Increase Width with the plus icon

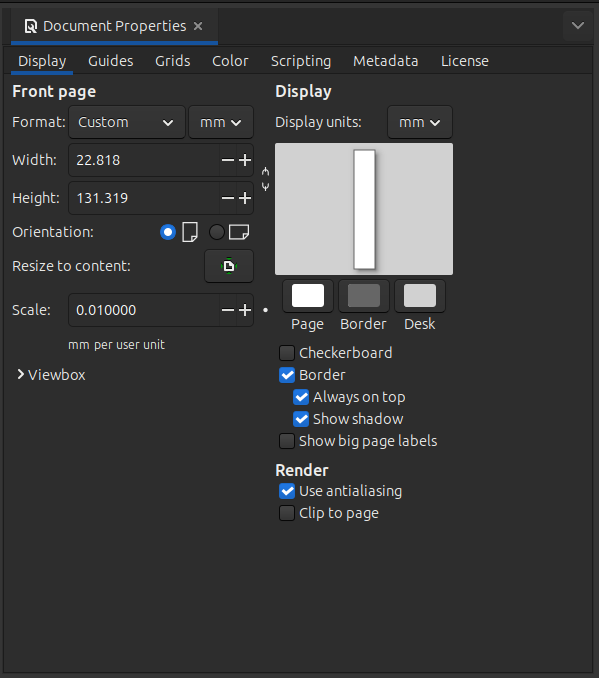[245, 160]
